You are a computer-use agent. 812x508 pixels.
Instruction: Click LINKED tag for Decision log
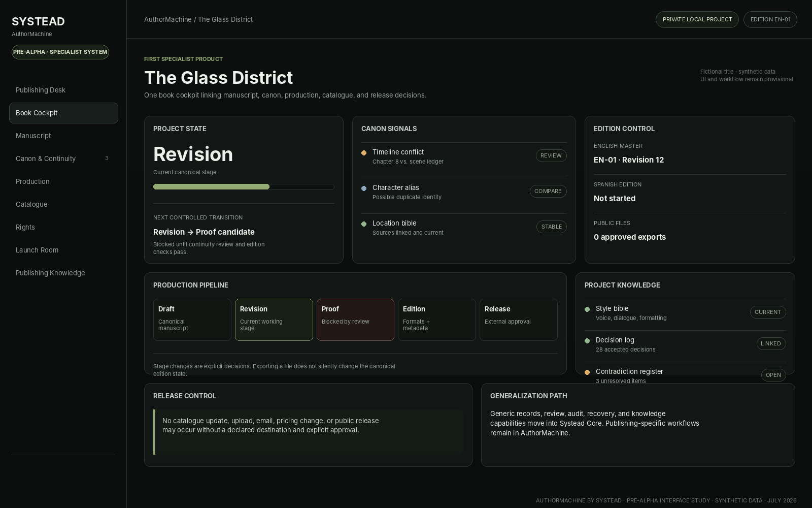point(771,343)
